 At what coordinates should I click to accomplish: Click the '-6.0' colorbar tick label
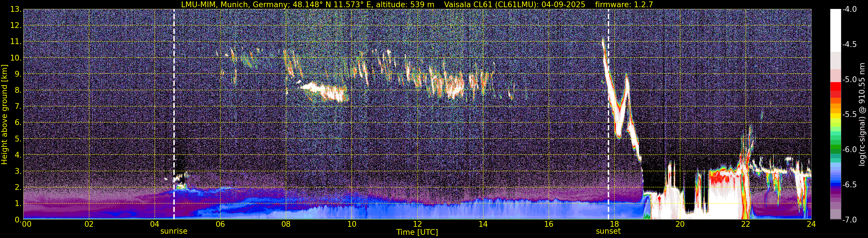tap(849, 150)
